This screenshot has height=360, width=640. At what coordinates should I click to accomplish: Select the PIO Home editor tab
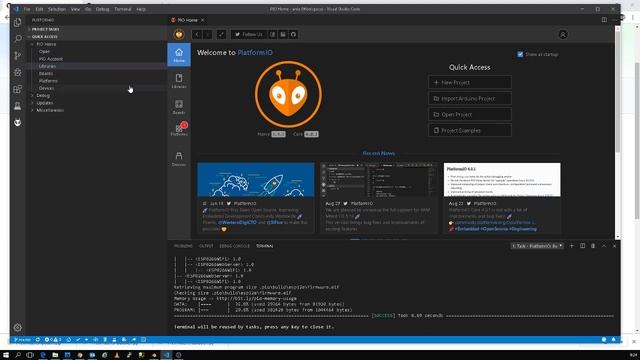(x=187, y=20)
